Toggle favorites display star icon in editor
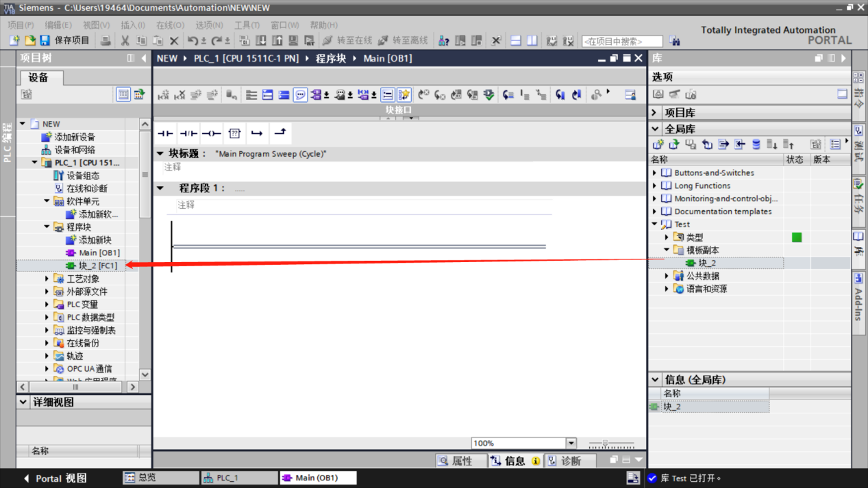868x488 pixels. pos(404,95)
